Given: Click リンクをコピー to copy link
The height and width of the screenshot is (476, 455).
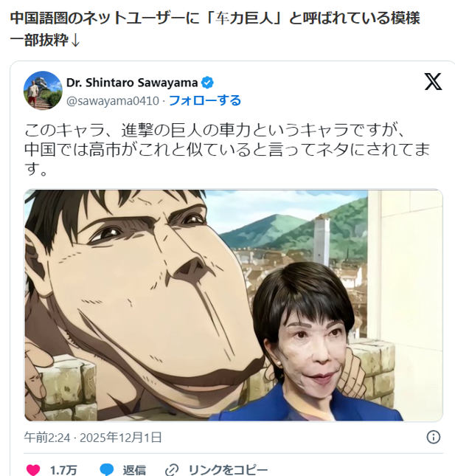Looking at the screenshot, I should [228, 470].
